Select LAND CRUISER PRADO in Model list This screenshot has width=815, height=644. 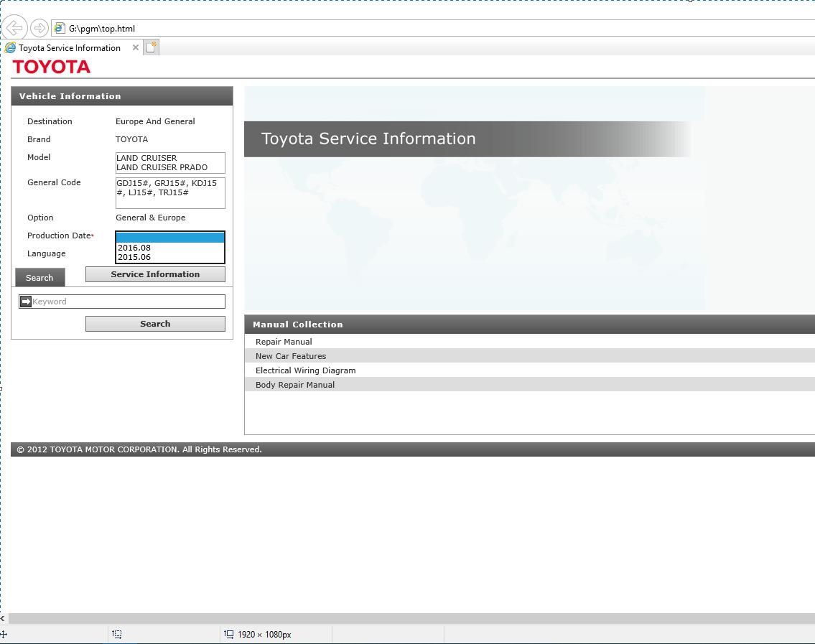162,167
